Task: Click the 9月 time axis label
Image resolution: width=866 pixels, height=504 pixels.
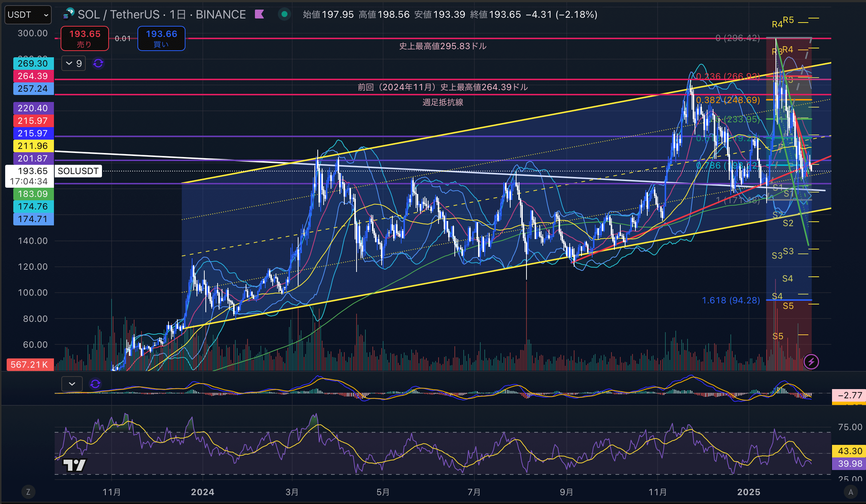Action: (x=566, y=492)
